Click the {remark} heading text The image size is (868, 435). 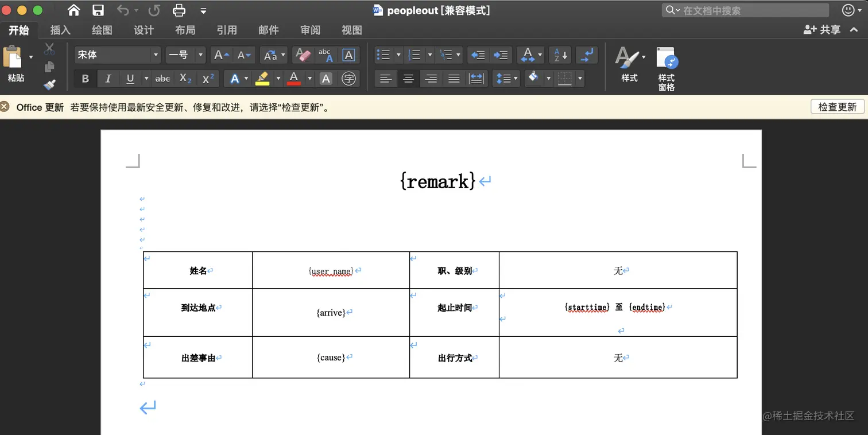438,182
